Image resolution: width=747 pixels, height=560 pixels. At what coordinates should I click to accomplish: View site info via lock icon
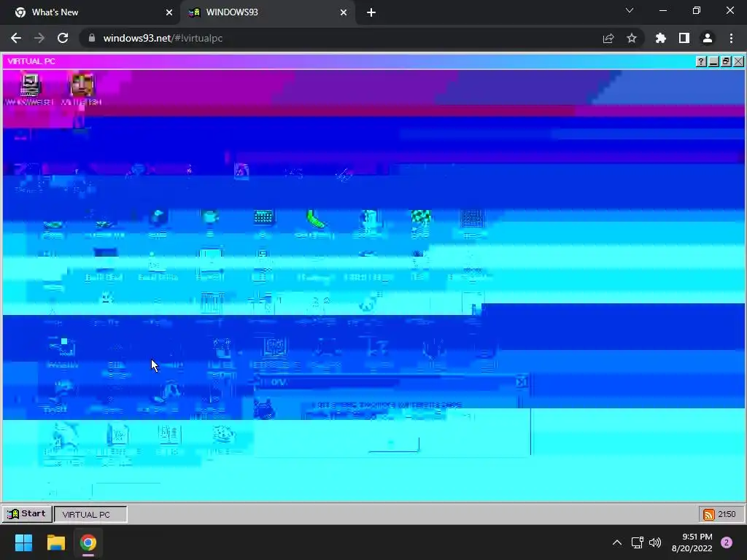92,38
